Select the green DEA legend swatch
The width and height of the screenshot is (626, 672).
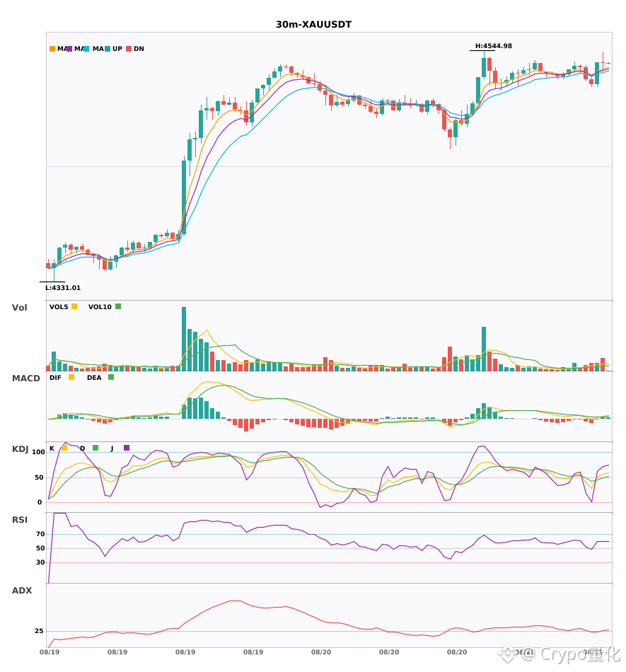(x=111, y=377)
